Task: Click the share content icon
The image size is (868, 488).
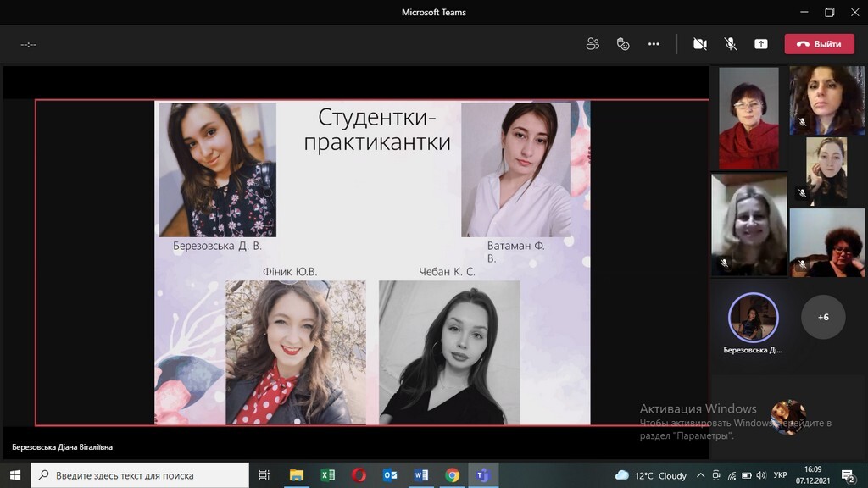Action: pos(761,44)
